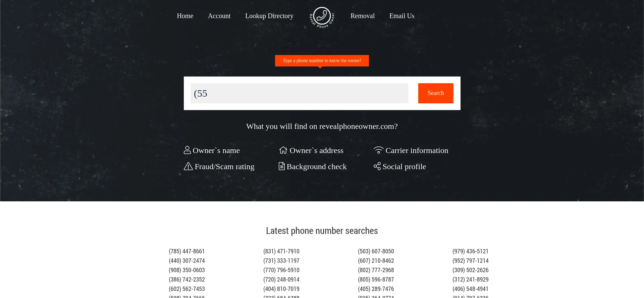This screenshot has width=644, height=298.
Task: Click the 'Owner`s name' text
Action: click(216, 150)
